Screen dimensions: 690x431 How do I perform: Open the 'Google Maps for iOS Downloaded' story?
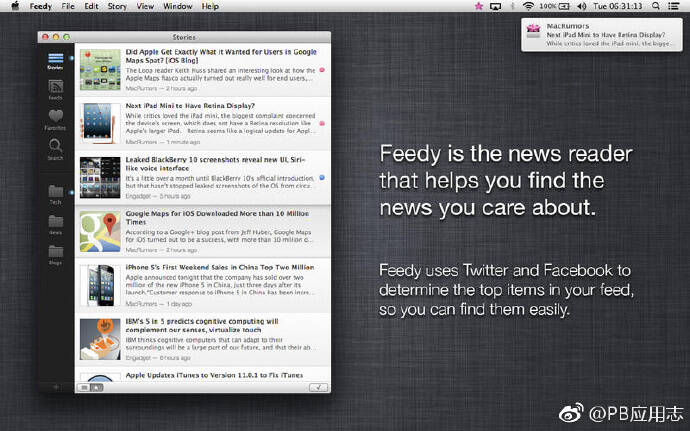[203, 232]
